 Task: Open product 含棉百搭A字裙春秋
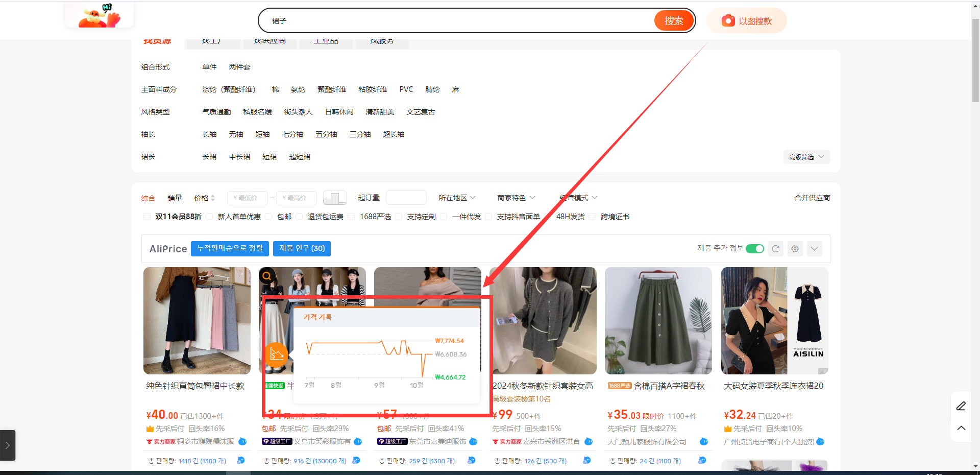pyautogui.click(x=669, y=386)
